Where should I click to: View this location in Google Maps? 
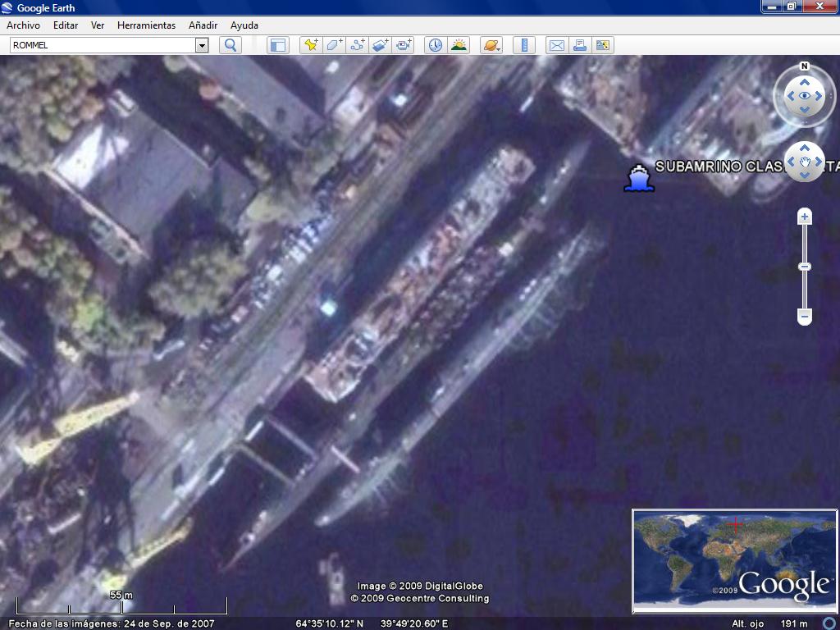tap(603, 45)
